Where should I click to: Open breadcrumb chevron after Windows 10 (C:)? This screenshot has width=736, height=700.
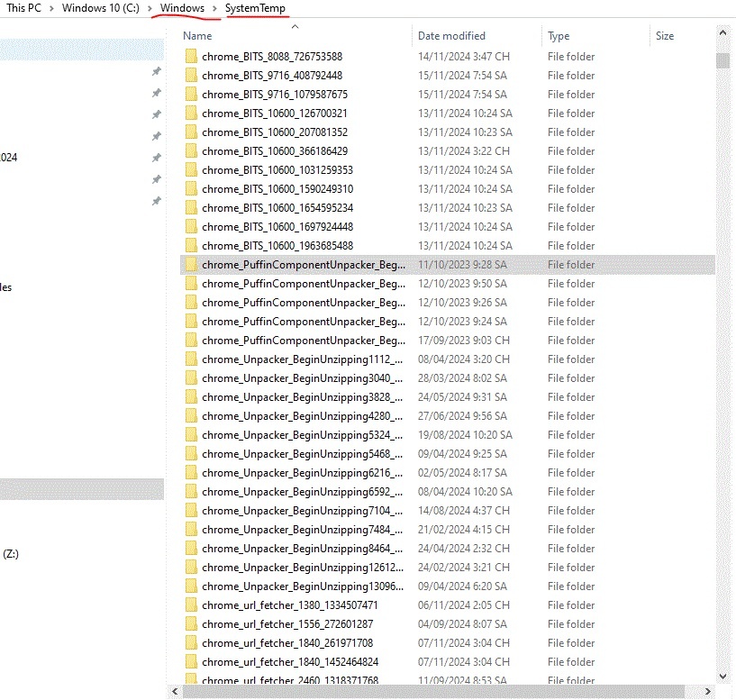click(150, 8)
